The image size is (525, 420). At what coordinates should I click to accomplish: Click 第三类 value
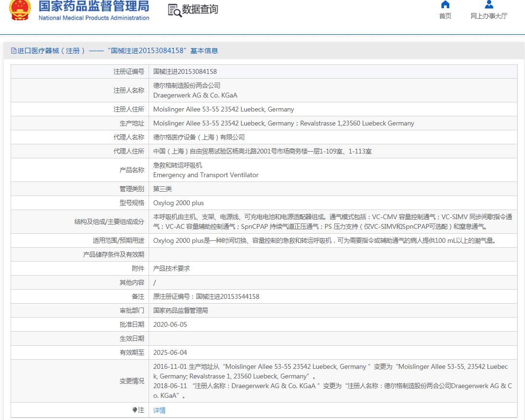click(x=163, y=189)
